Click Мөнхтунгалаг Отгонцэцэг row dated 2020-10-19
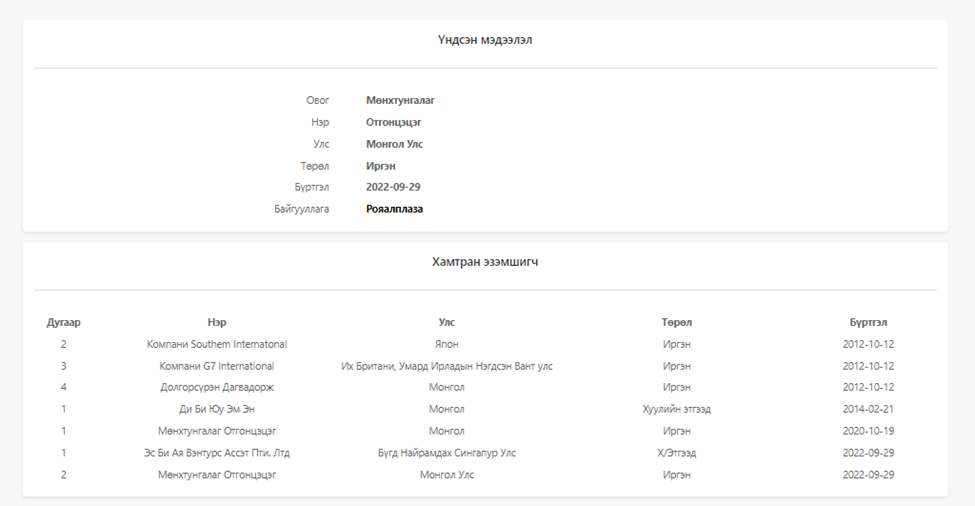This screenshot has width=975, height=506. coord(216,431)
